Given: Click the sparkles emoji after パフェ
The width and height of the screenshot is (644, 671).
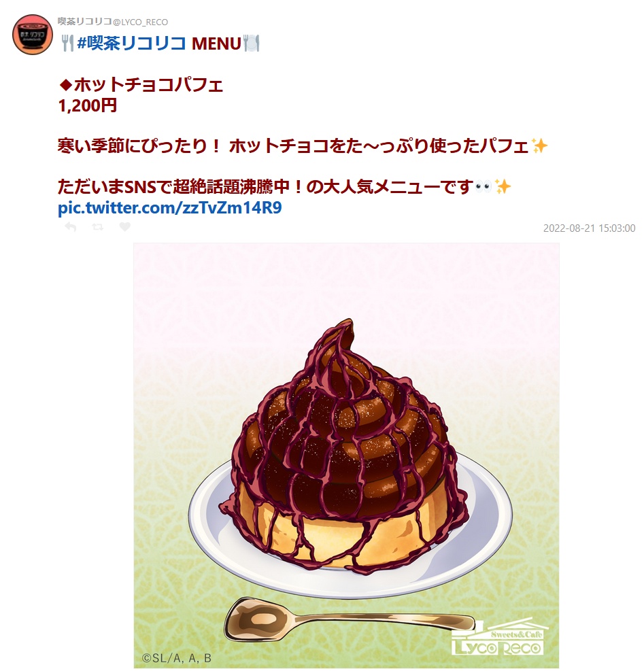Looking at the screenshot, I should pyautogui.click(x=539, y=146).
